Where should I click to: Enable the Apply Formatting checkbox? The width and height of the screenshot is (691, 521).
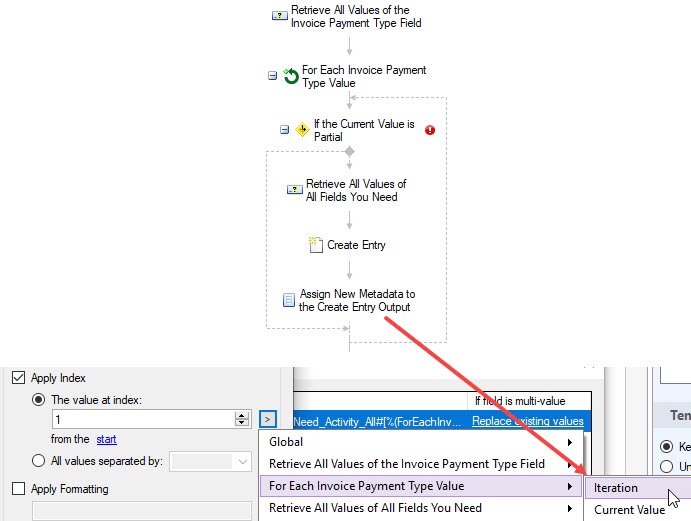point(18,489)
